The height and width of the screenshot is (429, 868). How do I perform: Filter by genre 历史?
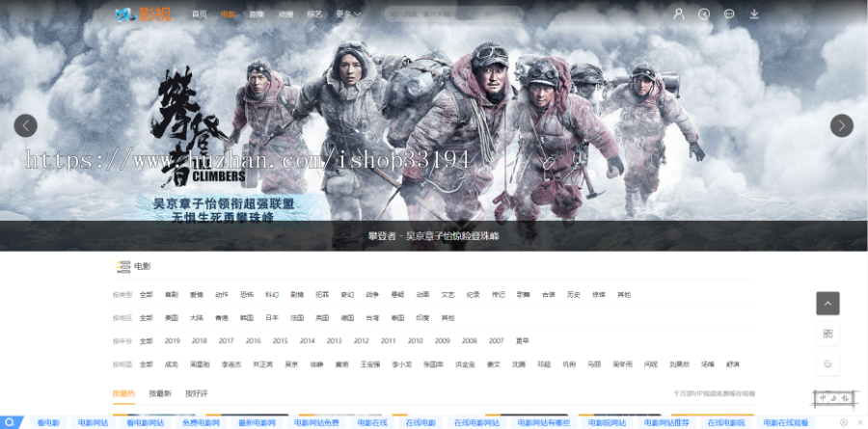(574, 295)
